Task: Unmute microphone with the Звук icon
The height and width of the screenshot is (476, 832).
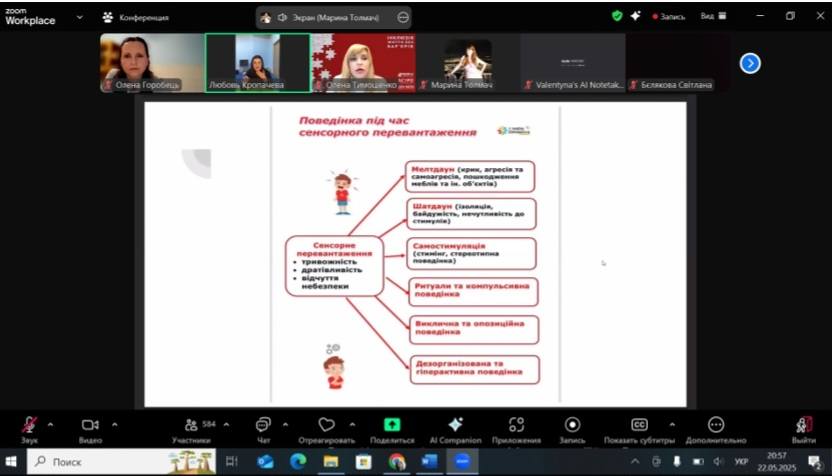Action: click(x=30, y=425)
